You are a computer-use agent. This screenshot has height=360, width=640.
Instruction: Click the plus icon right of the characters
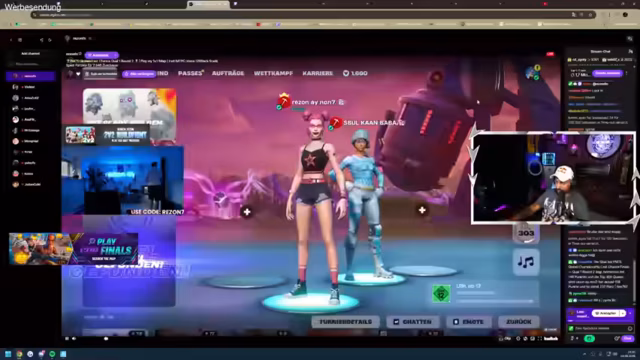pos(422,210)
